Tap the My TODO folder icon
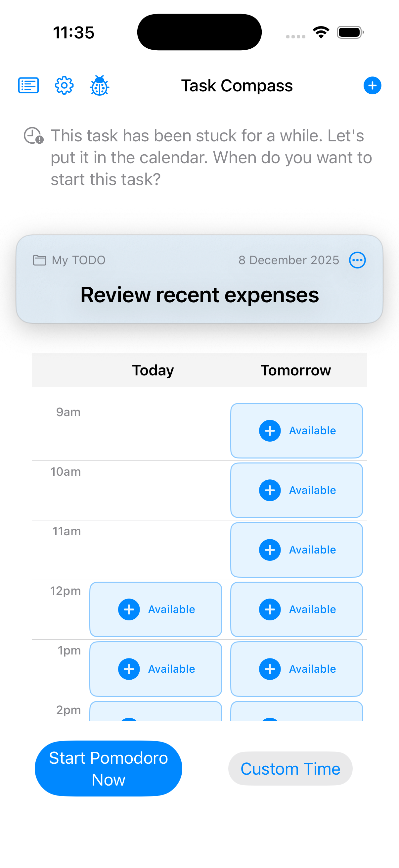 click(x=39, y=260)
